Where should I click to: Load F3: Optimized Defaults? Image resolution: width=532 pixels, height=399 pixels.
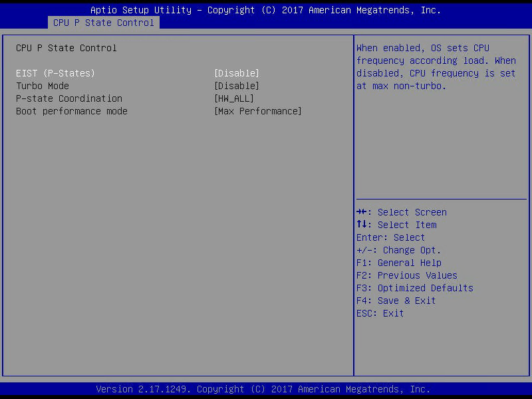pos(414,288)
